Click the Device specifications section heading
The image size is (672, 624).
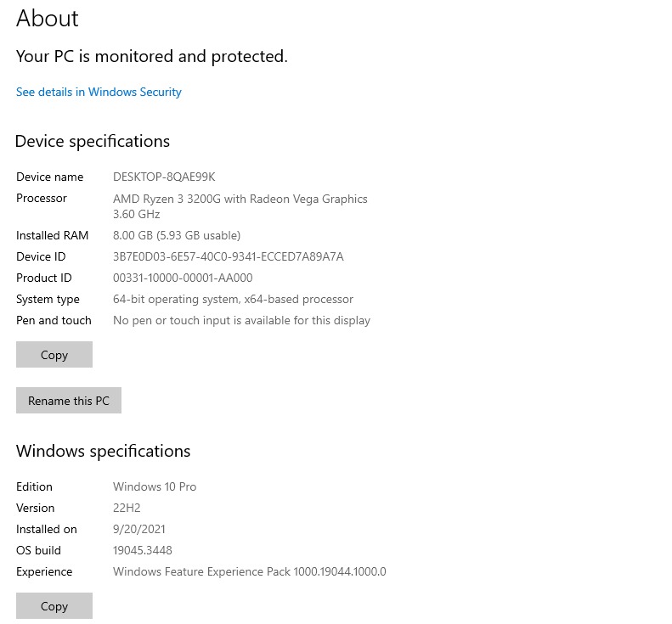[x=93, y=141]
